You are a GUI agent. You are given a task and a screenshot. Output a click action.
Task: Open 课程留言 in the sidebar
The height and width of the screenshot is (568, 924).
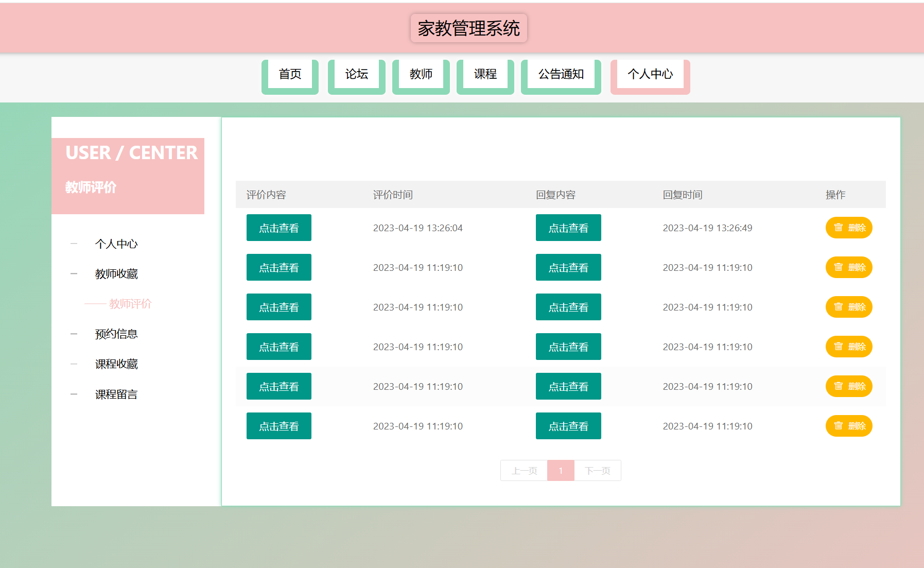pos(116,394)
